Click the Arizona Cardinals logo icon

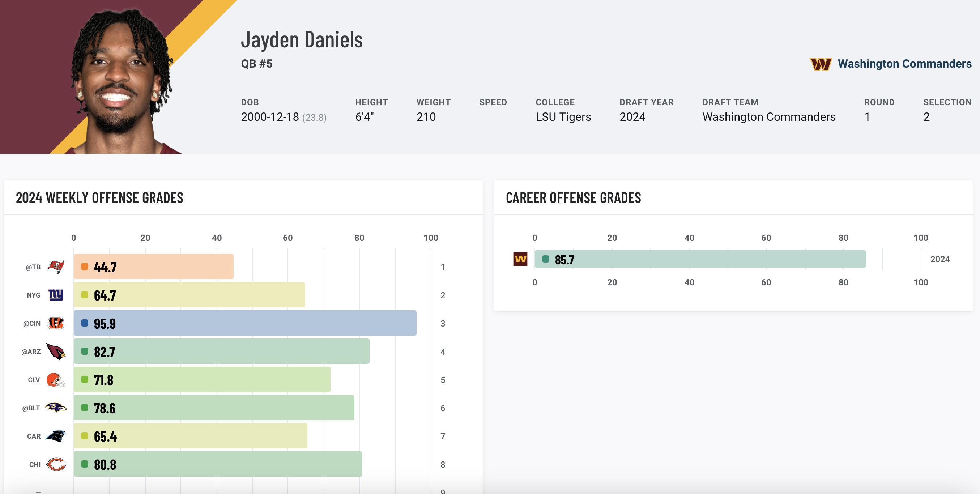tap(56, 351)
